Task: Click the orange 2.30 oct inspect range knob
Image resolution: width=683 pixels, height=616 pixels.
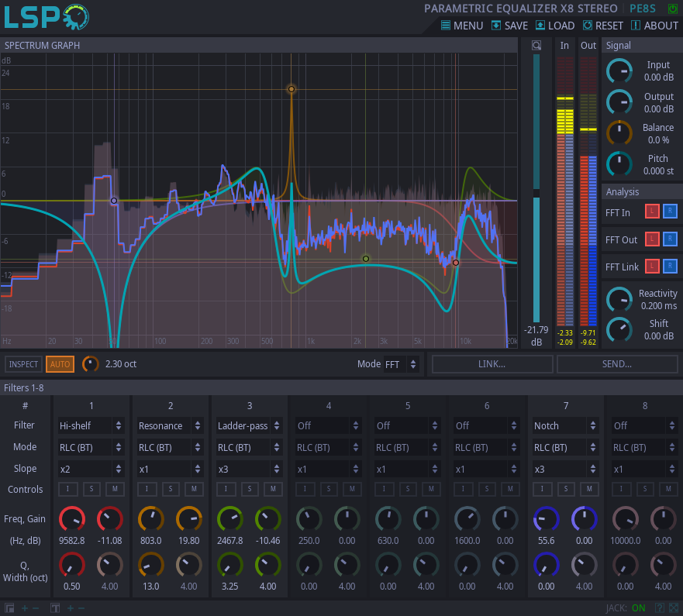Action: (91, 364)
